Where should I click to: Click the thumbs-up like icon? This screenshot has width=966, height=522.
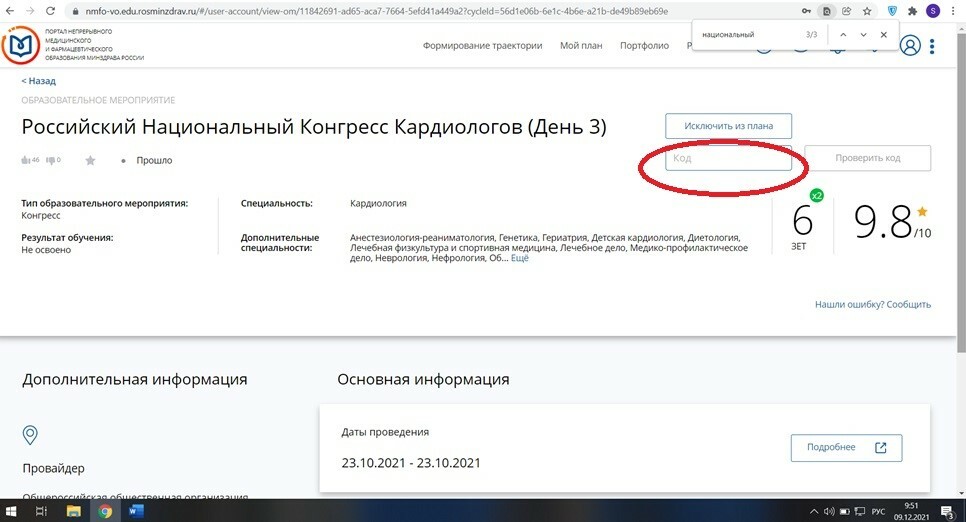click(26, 160)
